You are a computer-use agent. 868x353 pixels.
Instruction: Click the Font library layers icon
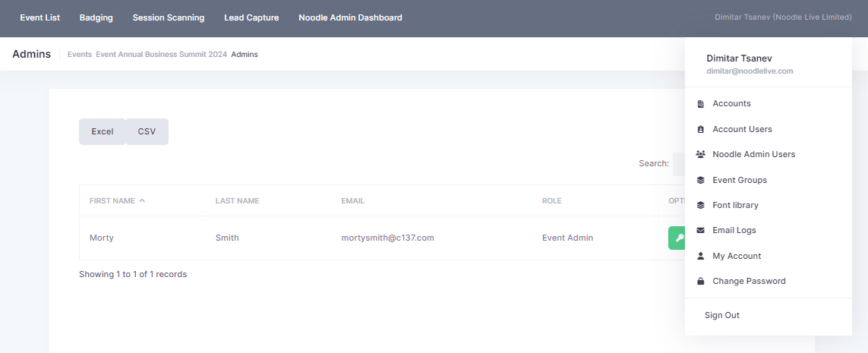click(700, 205)
